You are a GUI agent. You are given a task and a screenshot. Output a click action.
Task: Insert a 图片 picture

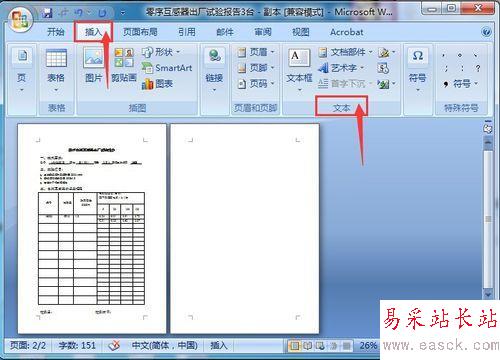click(93, 65)
